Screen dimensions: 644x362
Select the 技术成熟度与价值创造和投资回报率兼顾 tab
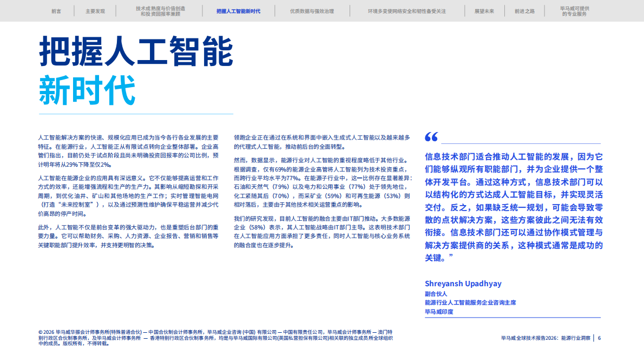tap(160, 11)
